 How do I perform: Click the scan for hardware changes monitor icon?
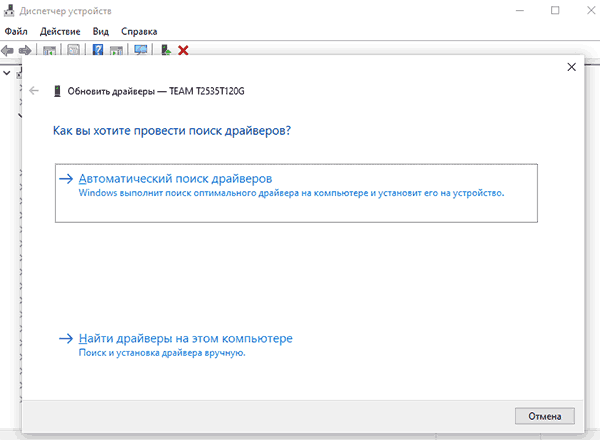click(141, 50)
